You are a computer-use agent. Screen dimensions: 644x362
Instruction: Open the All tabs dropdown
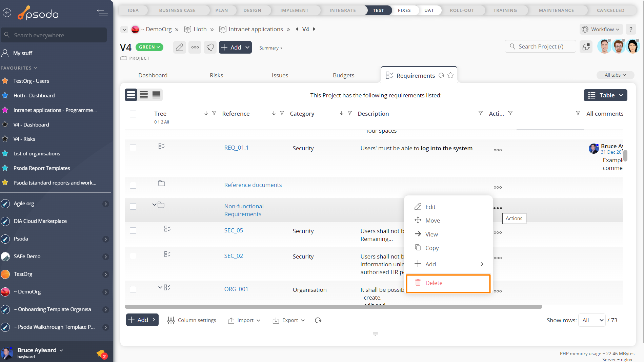[x=615, y=75]
